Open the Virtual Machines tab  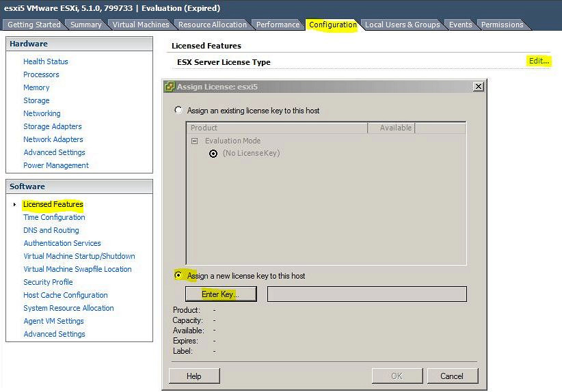tap(141, 25)
